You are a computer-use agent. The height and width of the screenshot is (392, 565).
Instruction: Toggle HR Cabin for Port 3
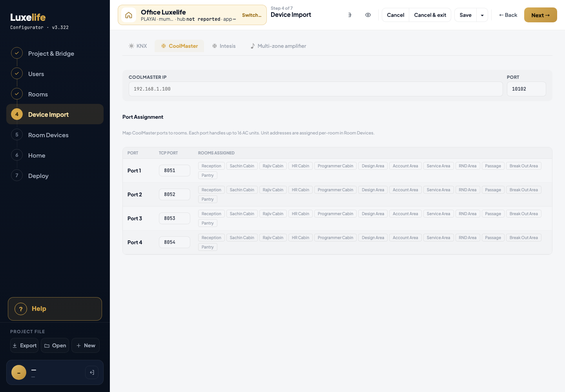click(x=301, y=214)
